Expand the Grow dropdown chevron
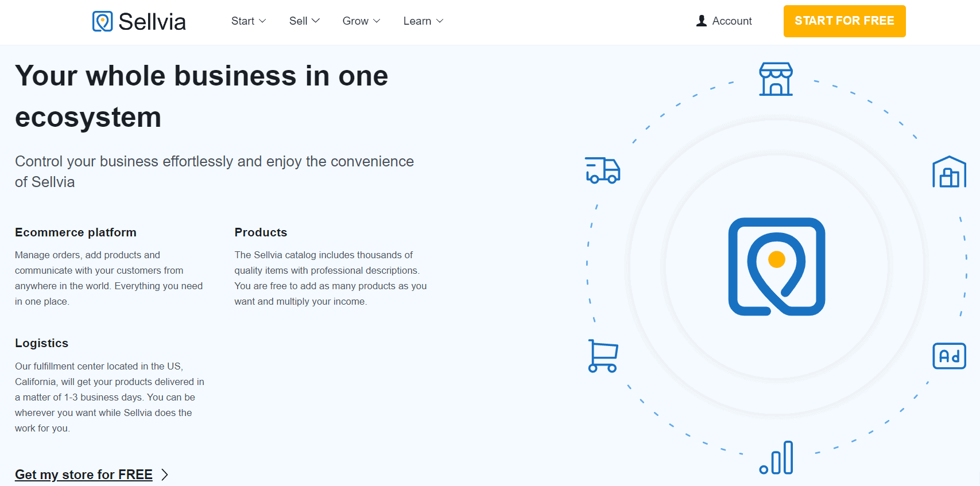The width and height of the screenshot is (980, 486). pyautogui.click(x=377, y=21)
